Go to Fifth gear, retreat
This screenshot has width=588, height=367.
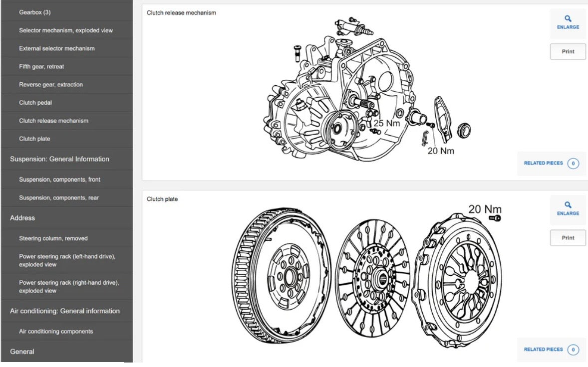tap(67, 66)
